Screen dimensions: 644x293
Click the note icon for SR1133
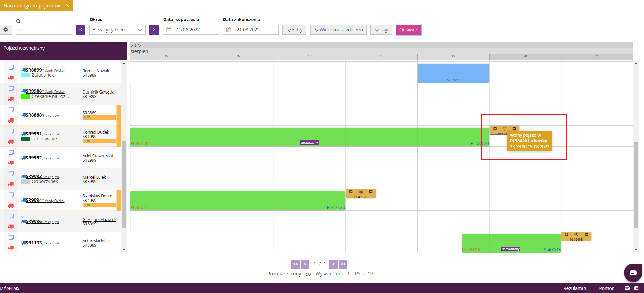(x=11, y=237)
